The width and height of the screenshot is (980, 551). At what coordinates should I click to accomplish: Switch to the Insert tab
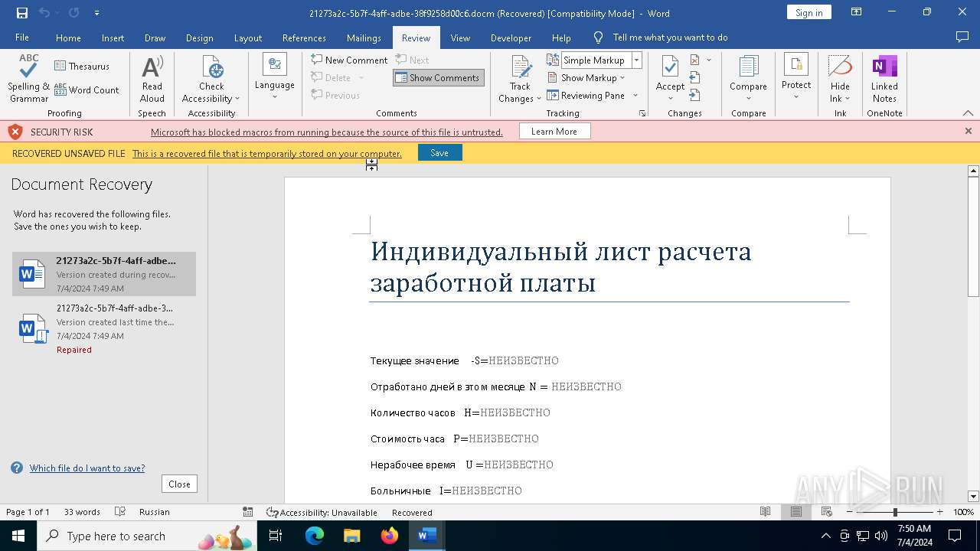pos(113,37)
